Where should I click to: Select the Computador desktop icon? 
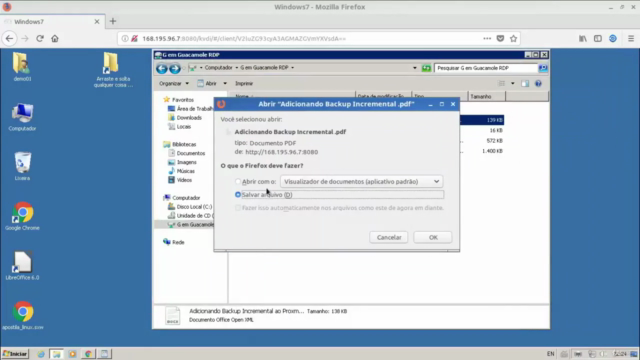click(x=22, y=117)
